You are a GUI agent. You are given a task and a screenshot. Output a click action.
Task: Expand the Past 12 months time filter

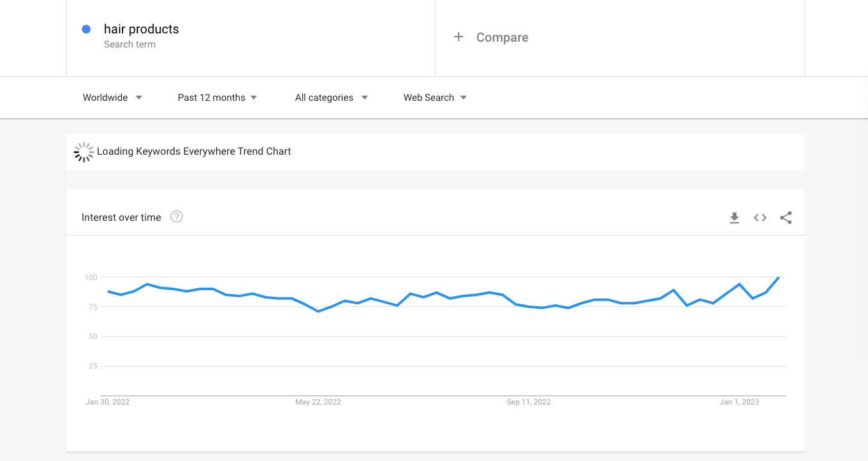pyautogui.click(x=217, y=98)
